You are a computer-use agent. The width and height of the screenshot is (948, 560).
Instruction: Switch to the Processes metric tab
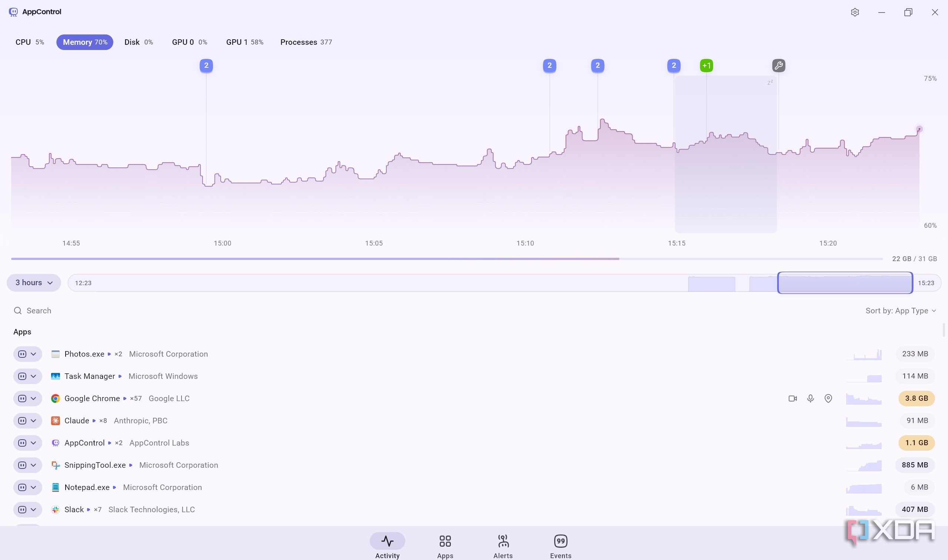306,42
